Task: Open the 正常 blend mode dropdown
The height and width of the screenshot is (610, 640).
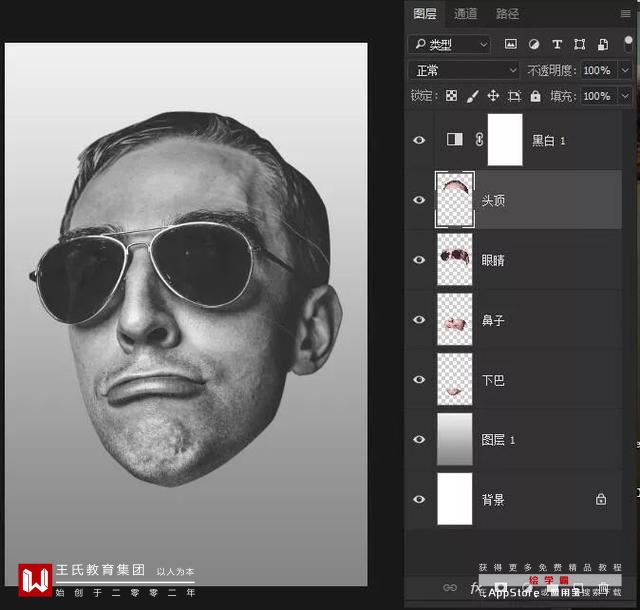Action: point(464,70)
